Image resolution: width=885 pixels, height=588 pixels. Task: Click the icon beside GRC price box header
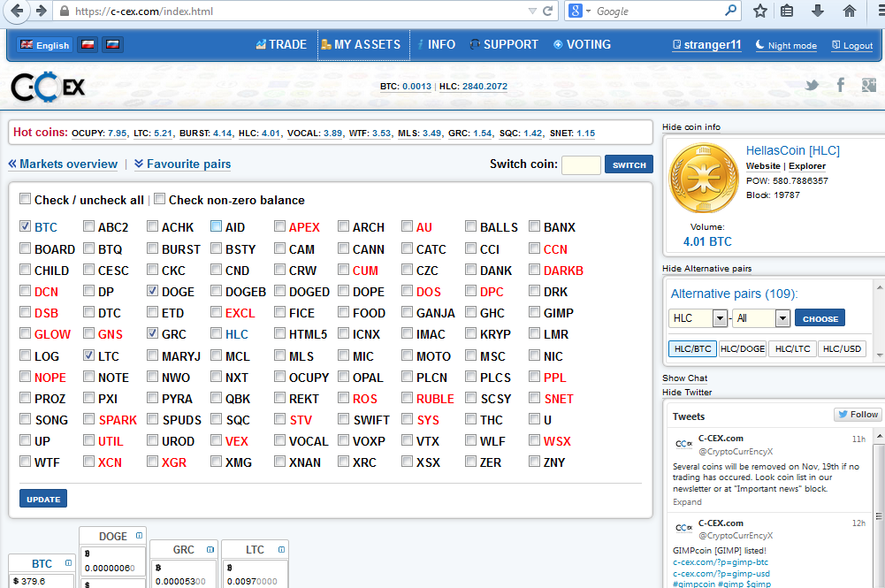(x=210, y=549)
